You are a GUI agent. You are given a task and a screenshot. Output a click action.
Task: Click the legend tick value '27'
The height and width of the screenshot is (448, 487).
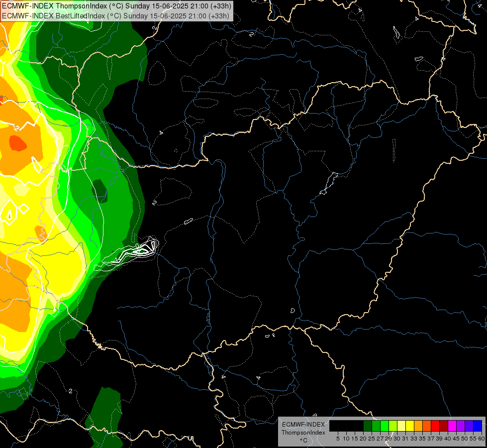point(380,439)
